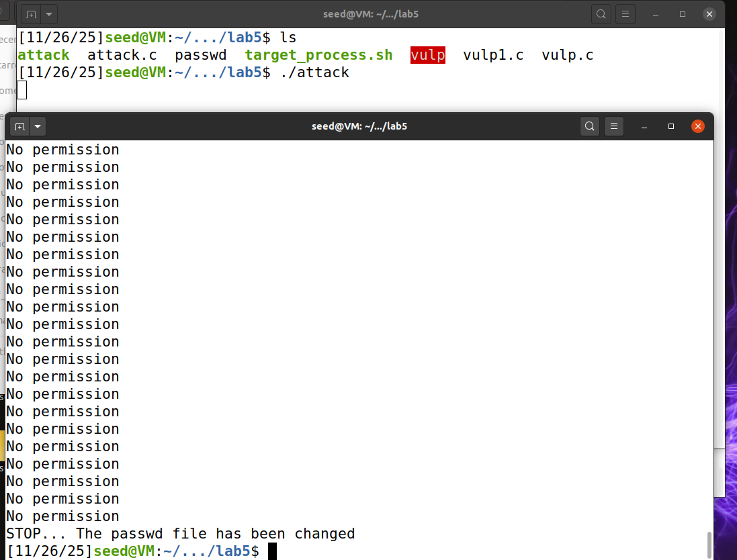Click the red-highlighted 'vulp' file name

click(428, 55)
